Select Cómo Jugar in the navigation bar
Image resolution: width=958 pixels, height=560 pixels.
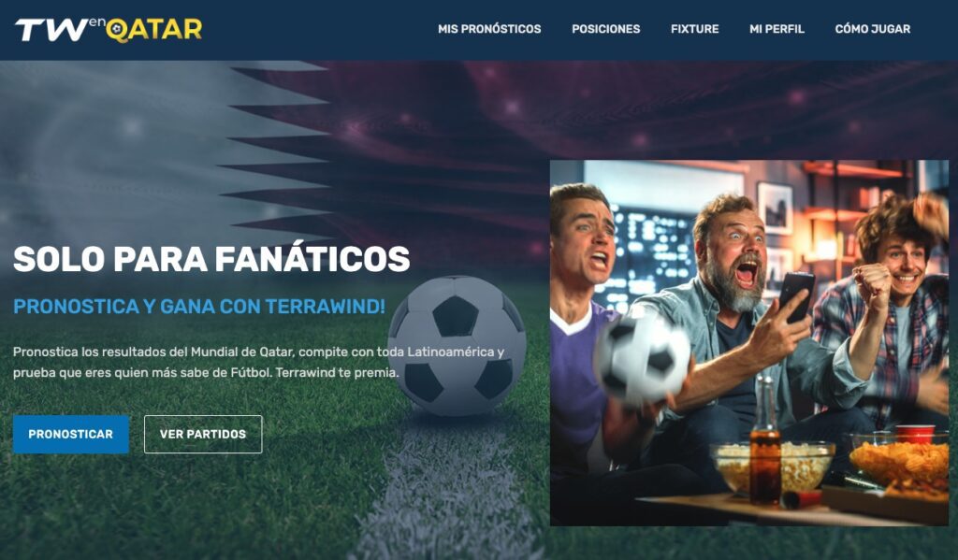point(873,29)
